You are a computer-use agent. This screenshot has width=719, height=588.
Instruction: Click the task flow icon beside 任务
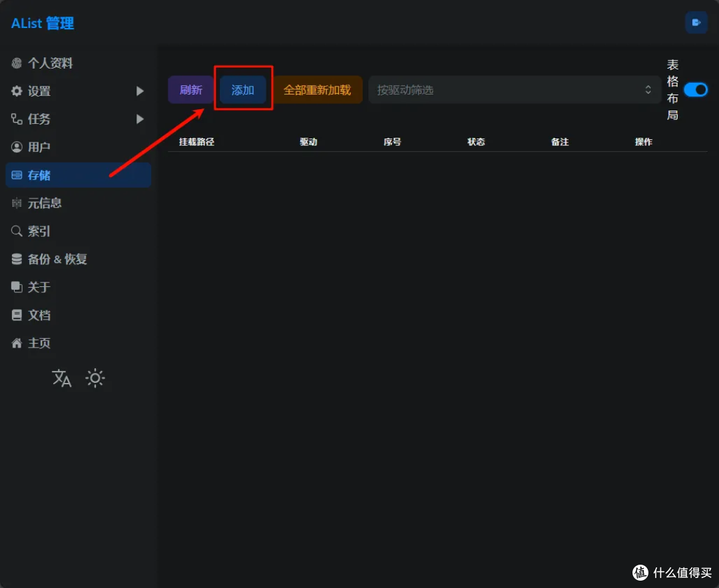17,119
